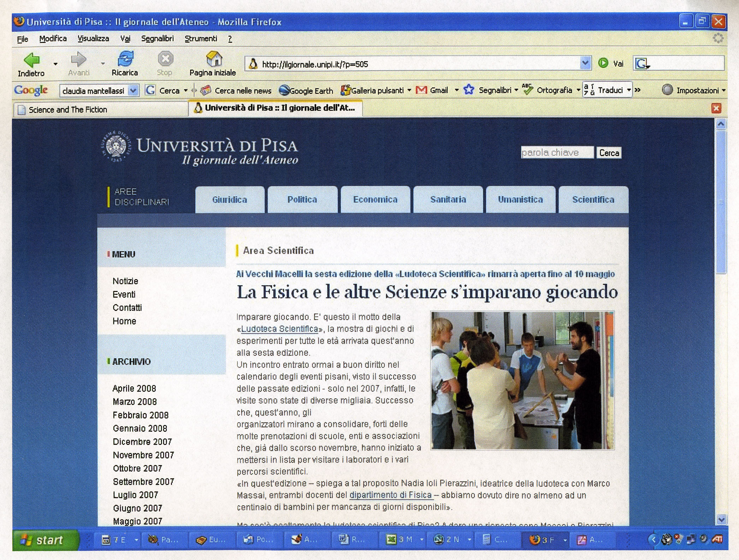Open the Traduci dropdown arrow
This screenshot has width=739, height=560.
pos(629,90)
